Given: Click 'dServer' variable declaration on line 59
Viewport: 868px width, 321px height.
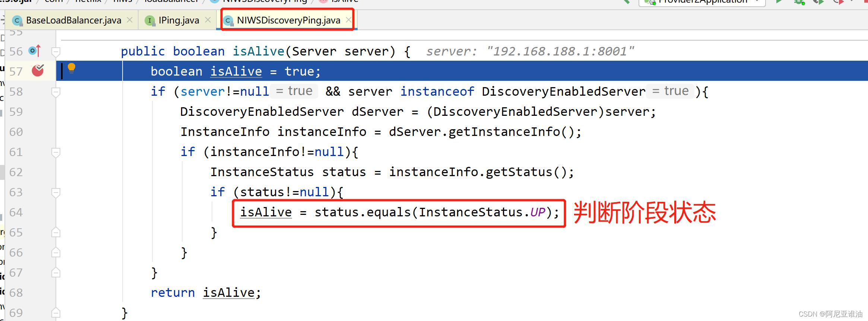Looking at the screenshot, I should tap(377, 112).
